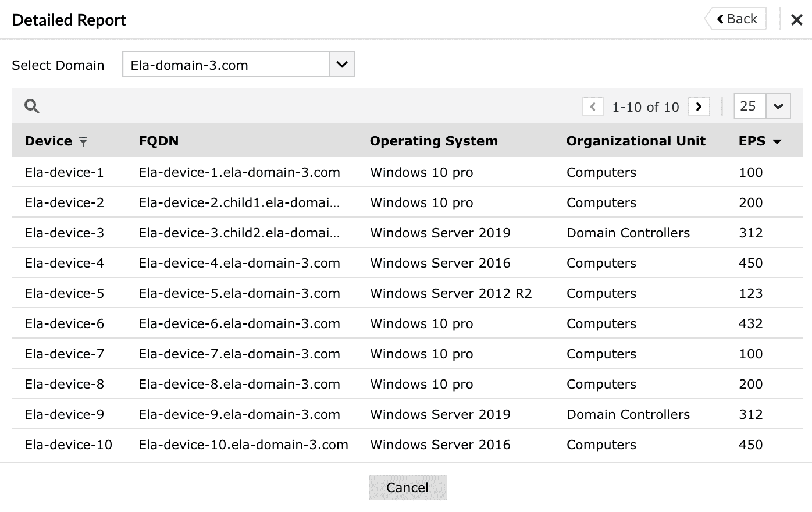This screenshot has height=512, width=812.
Task: Expand the rows-per-page 25 dropdown
Action: point(778,106)
